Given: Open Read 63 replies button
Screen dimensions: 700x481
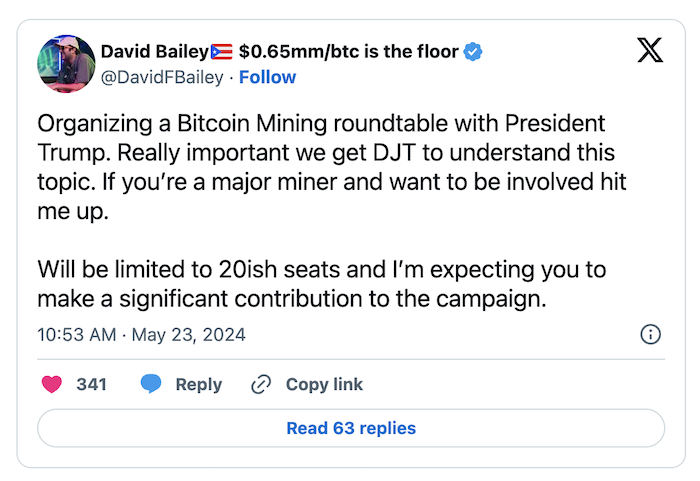Looking at the screenshot, I should [x=351, y=428].
